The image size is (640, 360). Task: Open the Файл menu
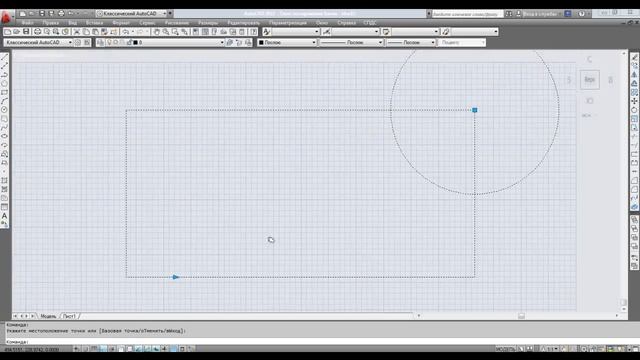pyautogui.click(x=28, y=23)
